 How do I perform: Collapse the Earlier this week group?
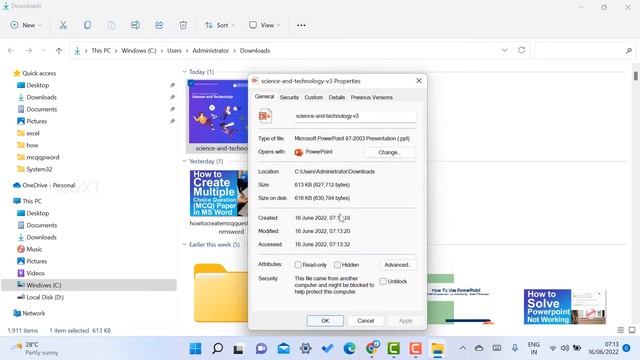coord(184,244)
